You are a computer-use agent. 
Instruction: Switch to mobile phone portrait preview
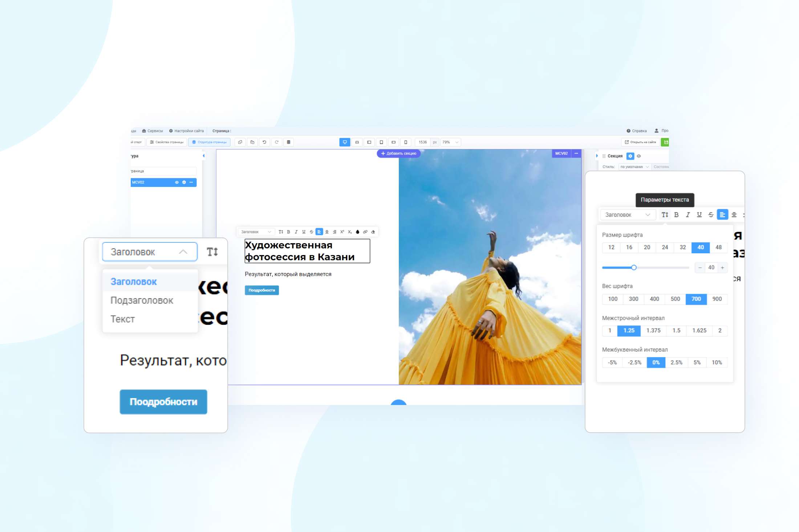(x=406, y=142)
